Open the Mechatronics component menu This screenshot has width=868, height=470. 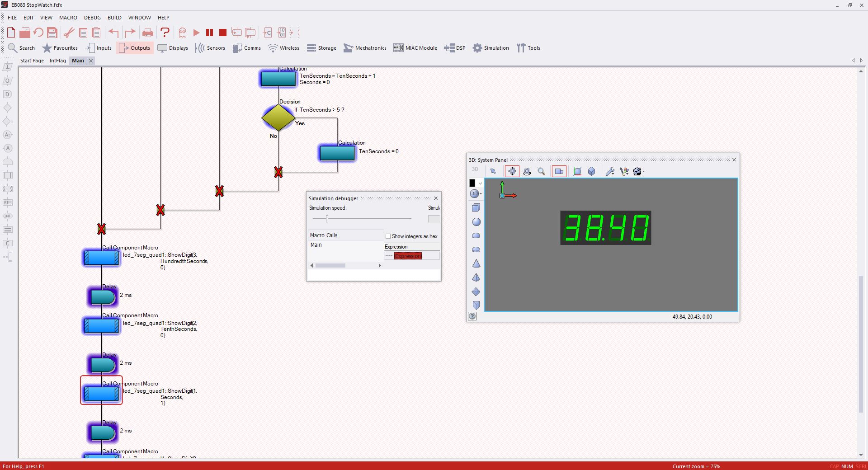point(365,48)
